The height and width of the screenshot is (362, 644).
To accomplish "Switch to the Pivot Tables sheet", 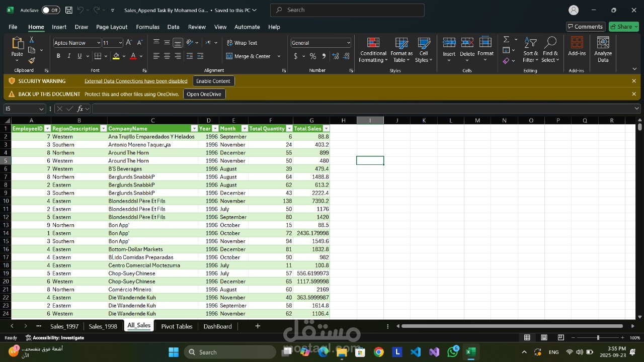I will tap(177, 326).
